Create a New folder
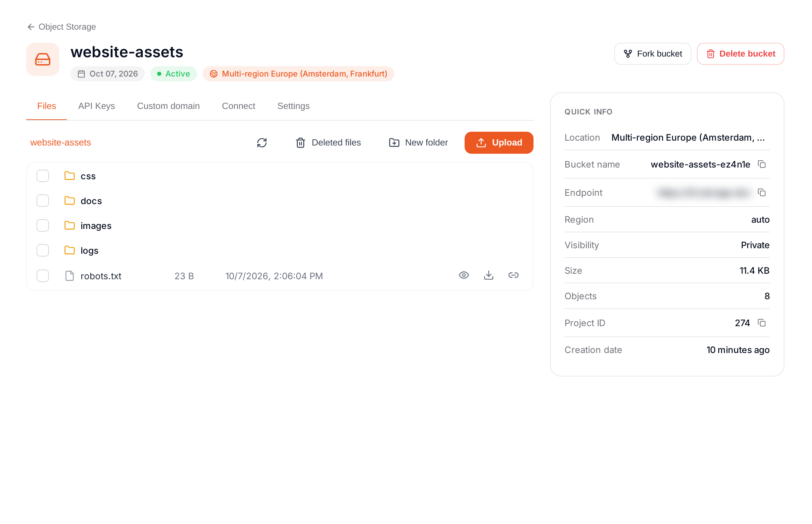The width and height of the screenshot is (812, 524). pyautogui.click(x=418, y=143)
